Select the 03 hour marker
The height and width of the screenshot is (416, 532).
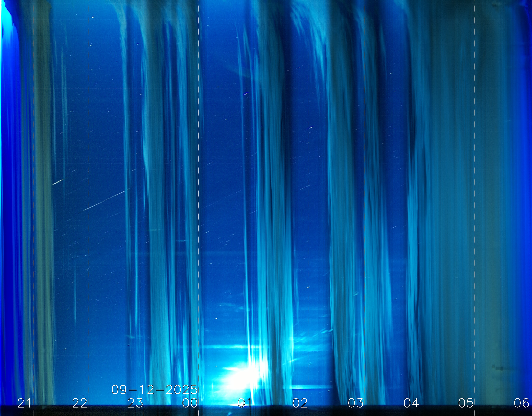coord(356,403)
